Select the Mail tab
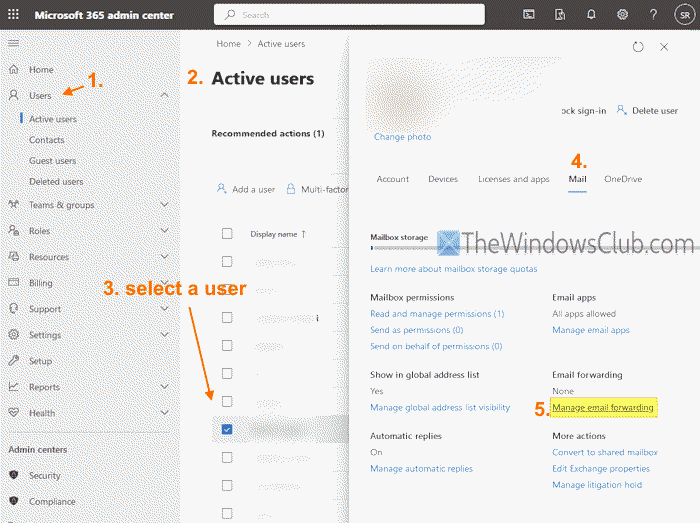Screen dimensions: 700x523 coord(577,179)
